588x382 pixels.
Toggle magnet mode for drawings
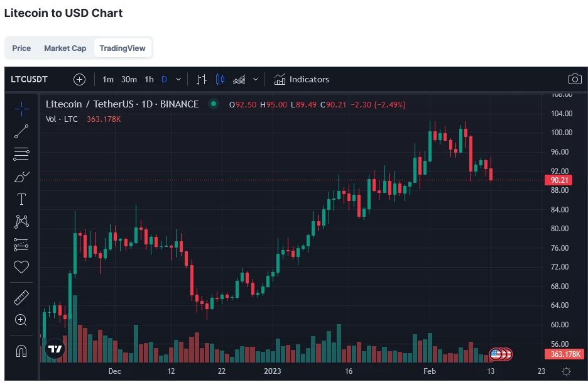pos(21,351)
